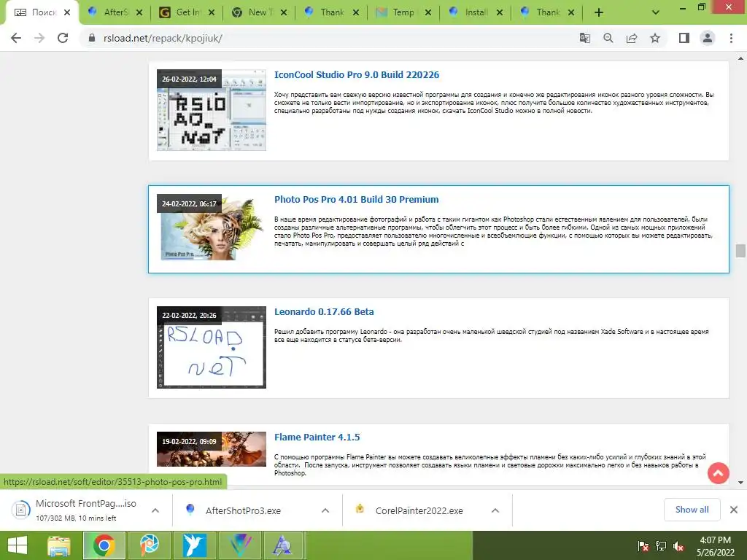Go back to the previous page
Screen dimensions: 747x560
point(16,38)
